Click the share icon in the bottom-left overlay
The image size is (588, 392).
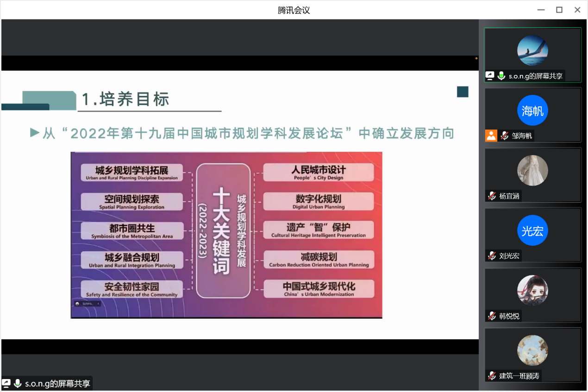point(6,384)
